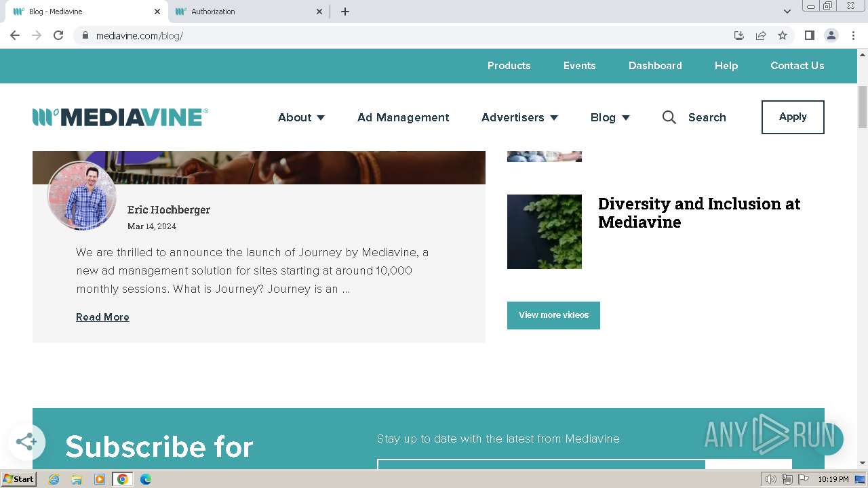The width and height of the screenshot is (868, 488).
Task: Expand the About dropdown menu
Action: tap(301, 117)
